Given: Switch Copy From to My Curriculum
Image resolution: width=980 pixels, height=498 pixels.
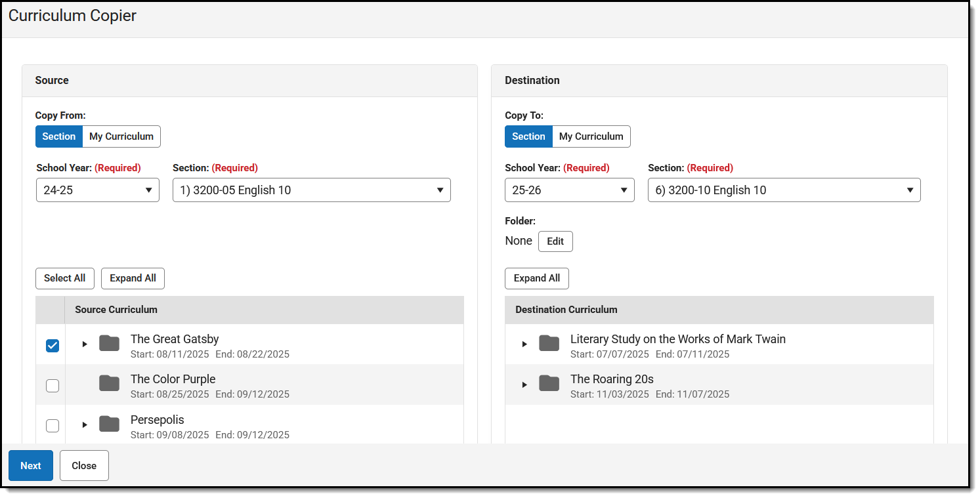Looking at the screenshot, I should pyautogui.click(x=121, y=136).
